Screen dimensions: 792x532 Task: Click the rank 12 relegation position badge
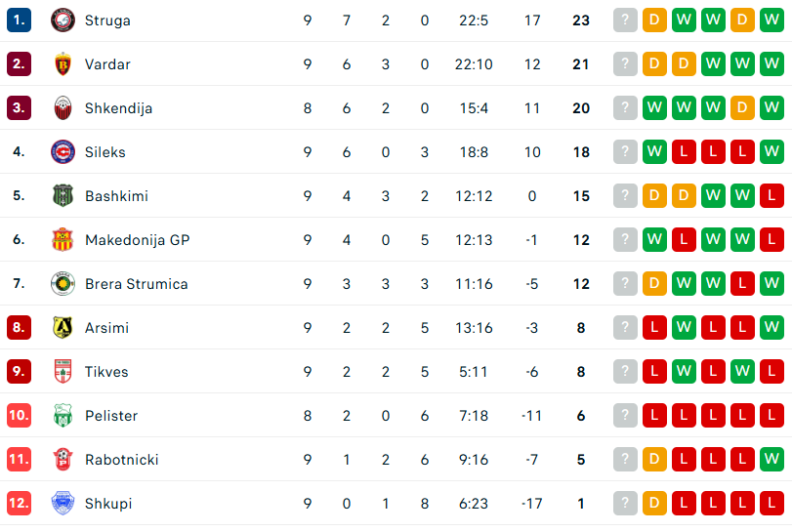click(x=20, y=504)
